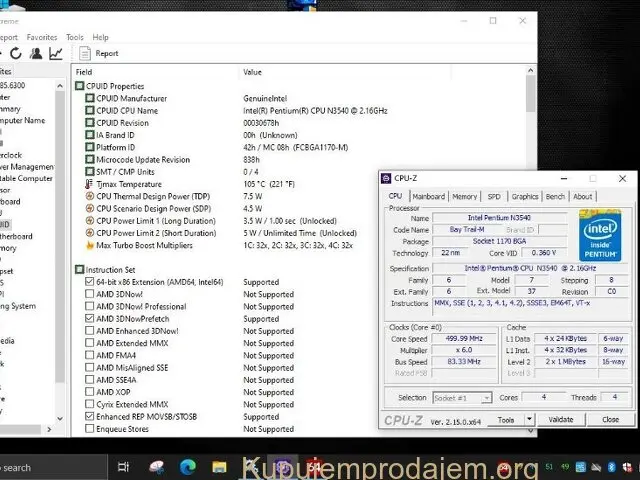Toggle the Enhanced REP MOVSB/STOSB checkbox
The width and height of the screenshot is (640, 480).
(x=90, y=416)
